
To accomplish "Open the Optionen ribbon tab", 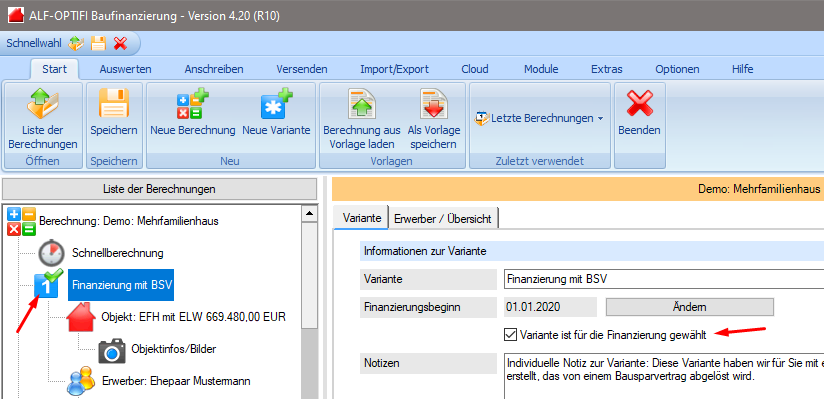I will pyautogui.click(x=677, y=69).
